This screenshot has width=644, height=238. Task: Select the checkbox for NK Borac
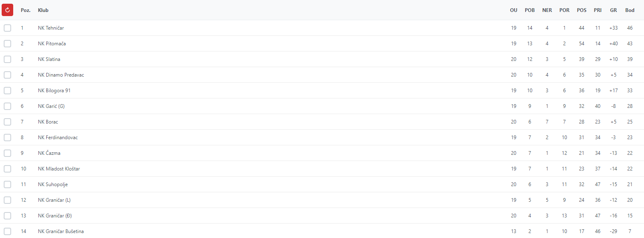[7, 122]
